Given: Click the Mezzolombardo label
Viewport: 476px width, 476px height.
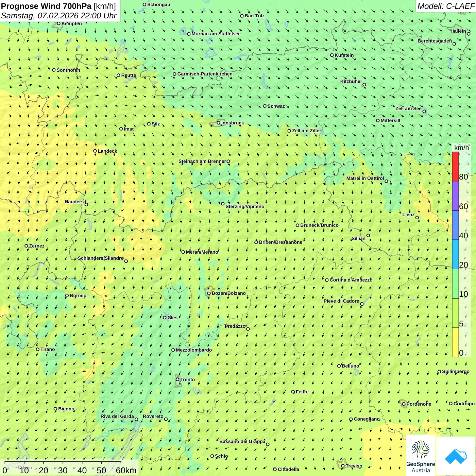Looking at the screenshot, I should (x=194, y=350).
